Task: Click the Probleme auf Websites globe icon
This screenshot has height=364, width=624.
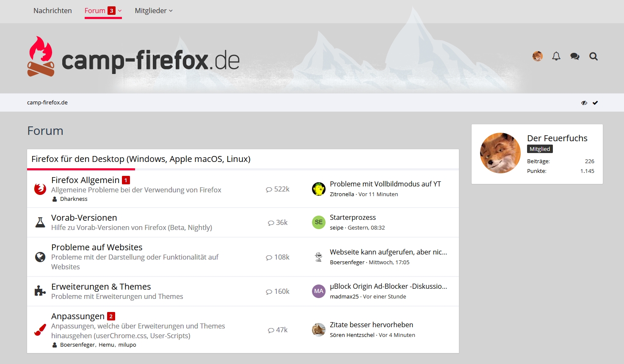Action: tap(40, 257)
